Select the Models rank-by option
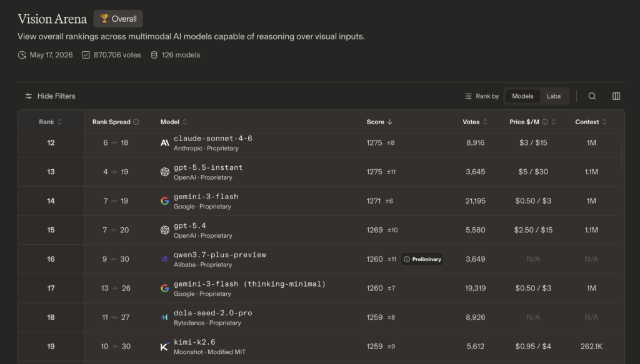The image size is (640, 364). click(522, 96)
